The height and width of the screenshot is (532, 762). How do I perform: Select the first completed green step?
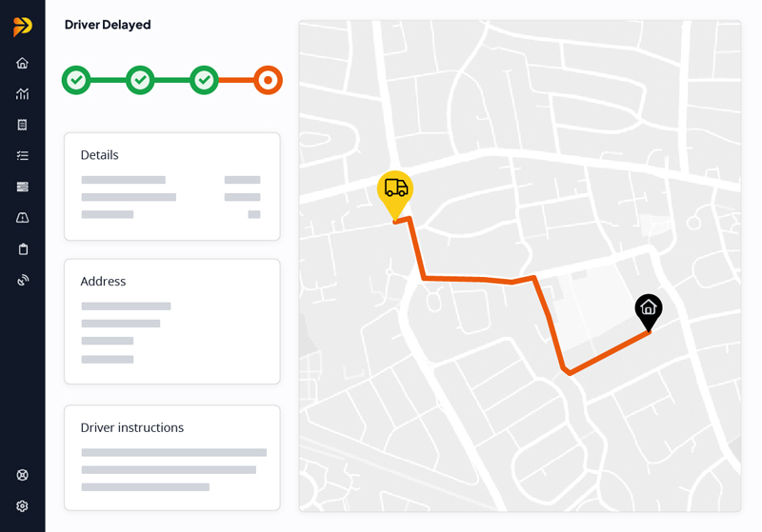tap(76, 80)
